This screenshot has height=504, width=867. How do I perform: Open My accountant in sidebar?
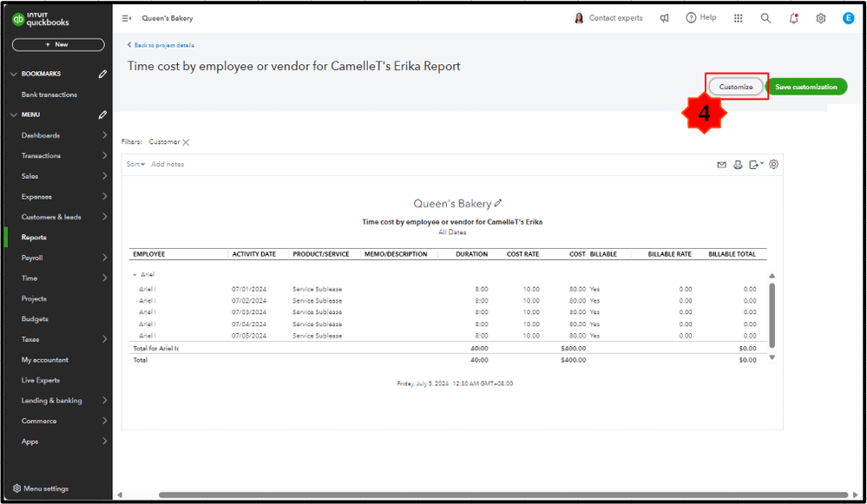tap(45, 360)
